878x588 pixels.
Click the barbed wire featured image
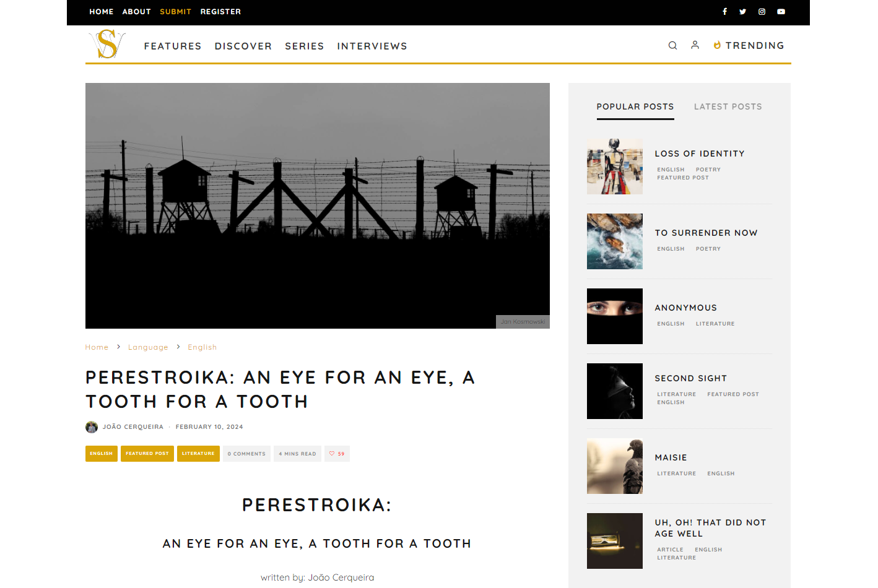coord(318,205)
